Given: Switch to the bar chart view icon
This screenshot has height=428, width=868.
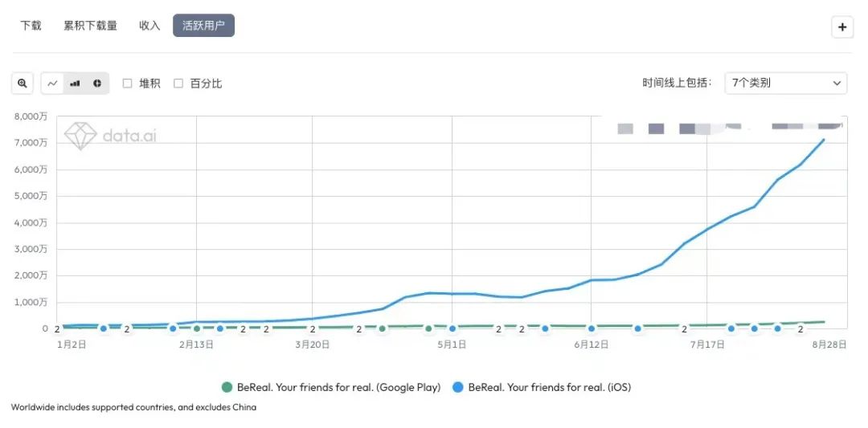Looking at the screenshot, I should [x=75, y=84].
